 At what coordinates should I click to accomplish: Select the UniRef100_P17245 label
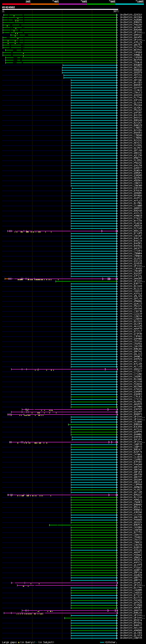131,228
